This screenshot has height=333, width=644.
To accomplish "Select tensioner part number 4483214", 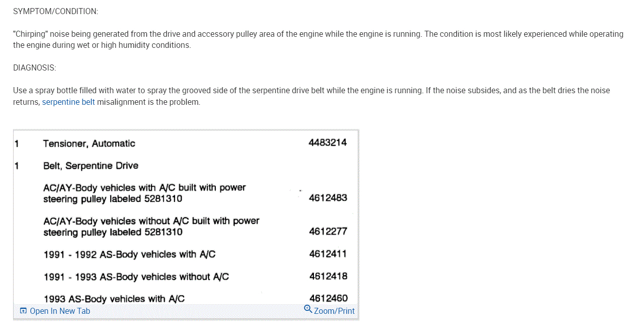I will pos(328,143).
